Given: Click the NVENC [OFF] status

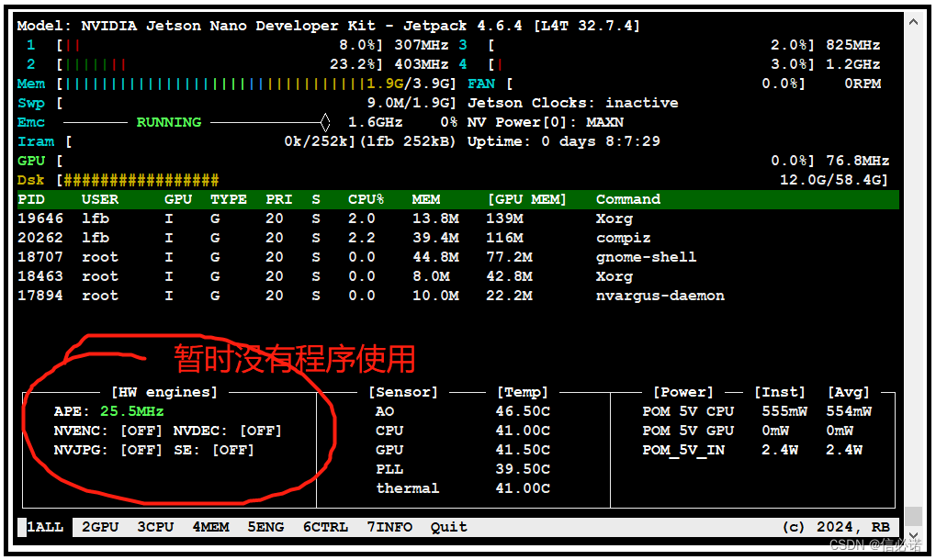Looking at the screenshot, I should 141,431.
